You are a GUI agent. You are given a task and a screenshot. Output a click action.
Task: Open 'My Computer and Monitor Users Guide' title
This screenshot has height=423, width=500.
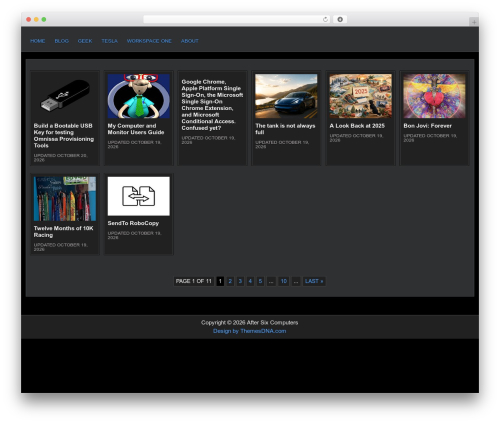point(136,129)
